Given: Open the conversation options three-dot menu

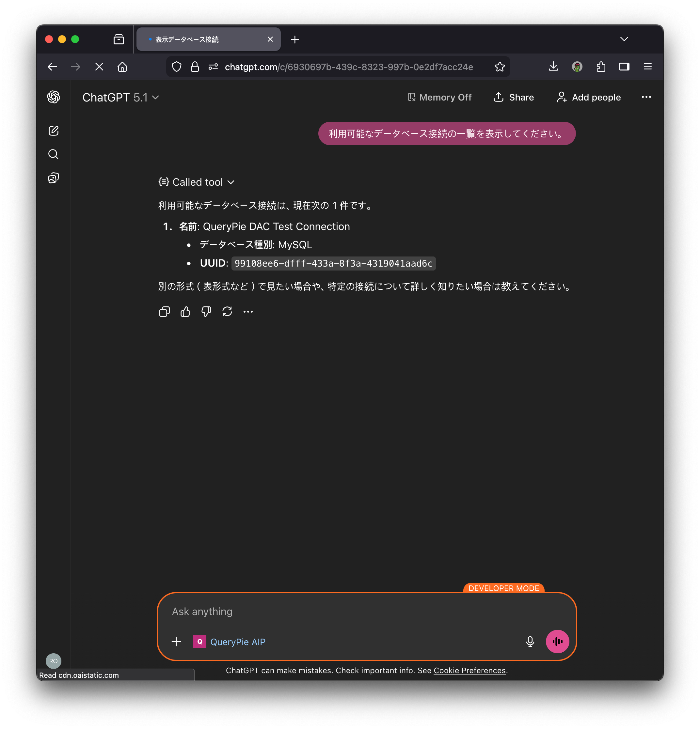Looking at the screenshot, I should [646, 97].
